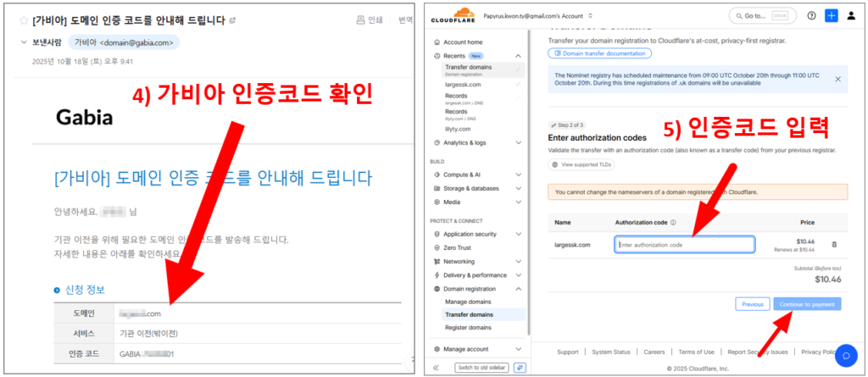
Task: Click info icon beside Authorization code header
Action: (x=673, y=223)
